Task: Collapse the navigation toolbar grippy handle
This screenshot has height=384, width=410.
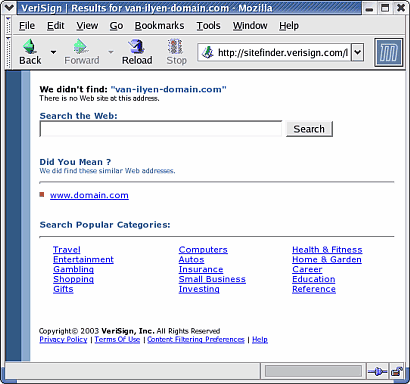Action: tap(9, 52)
